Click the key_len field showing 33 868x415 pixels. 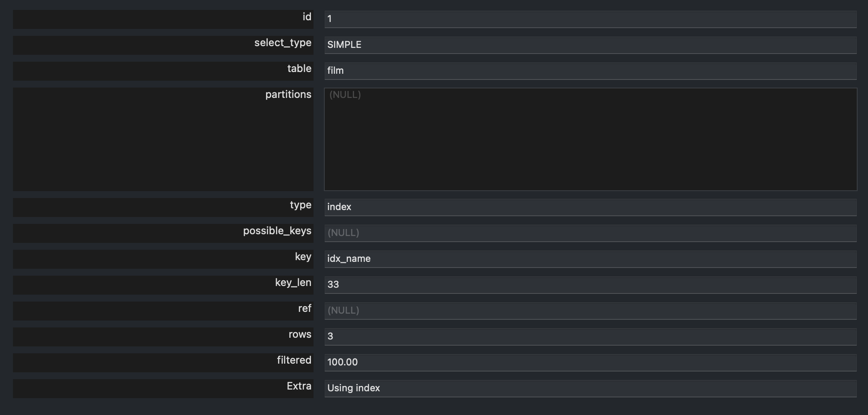pyautogui.click(x=590, y=285)
